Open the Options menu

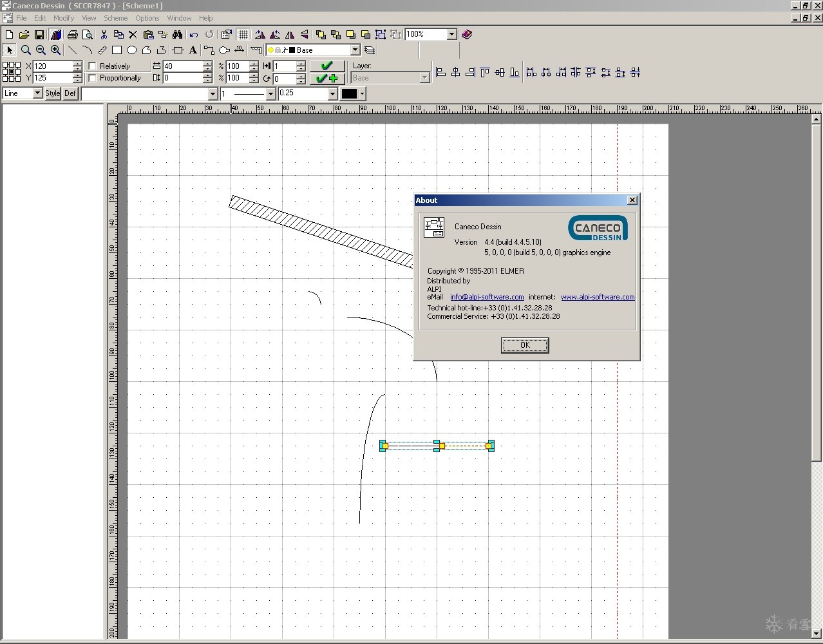pos(147,18)
